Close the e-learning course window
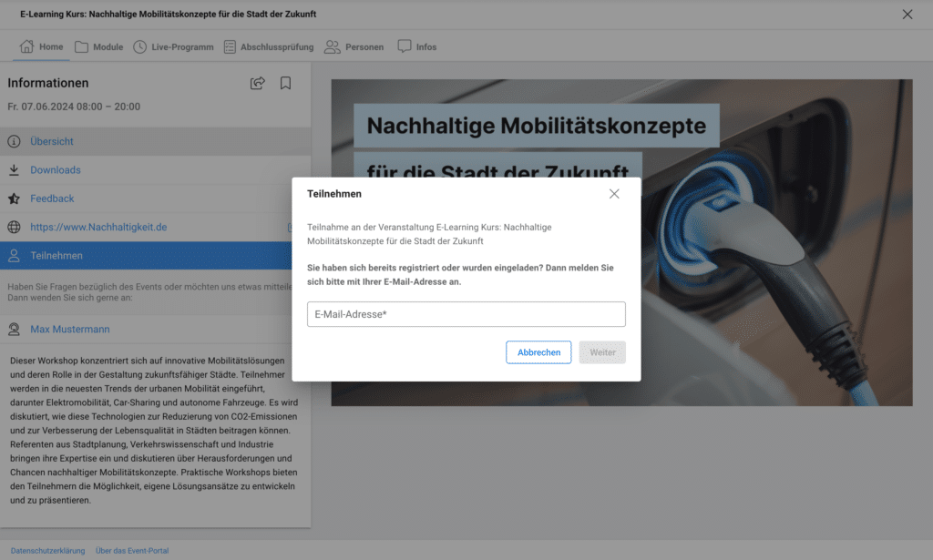The height and width of the screenshot is (560, 933). pyautogui.click(x=907, y=15)
